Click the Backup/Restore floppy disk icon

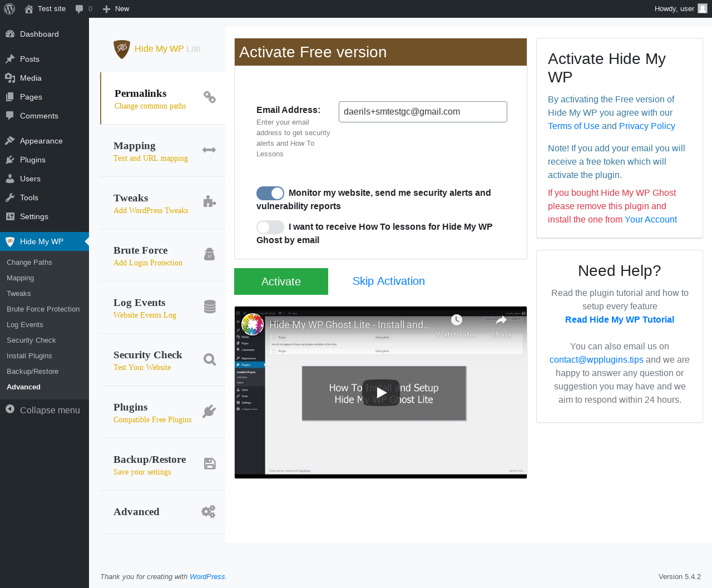[210, 464]
